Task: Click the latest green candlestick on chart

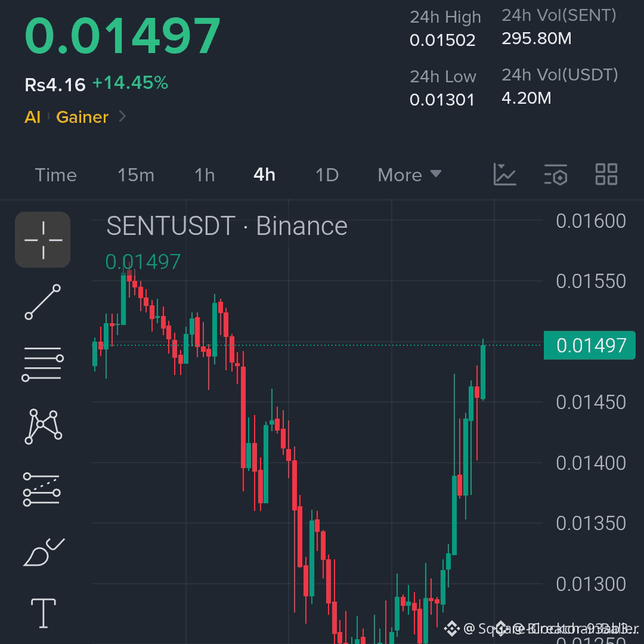Action: pos(483,371)
